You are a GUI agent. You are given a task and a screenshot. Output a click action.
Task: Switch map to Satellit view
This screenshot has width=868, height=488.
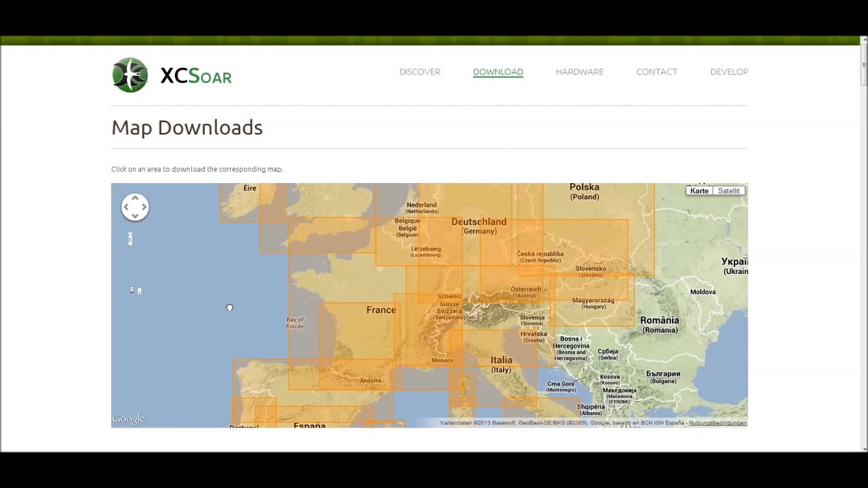point(729,191)
